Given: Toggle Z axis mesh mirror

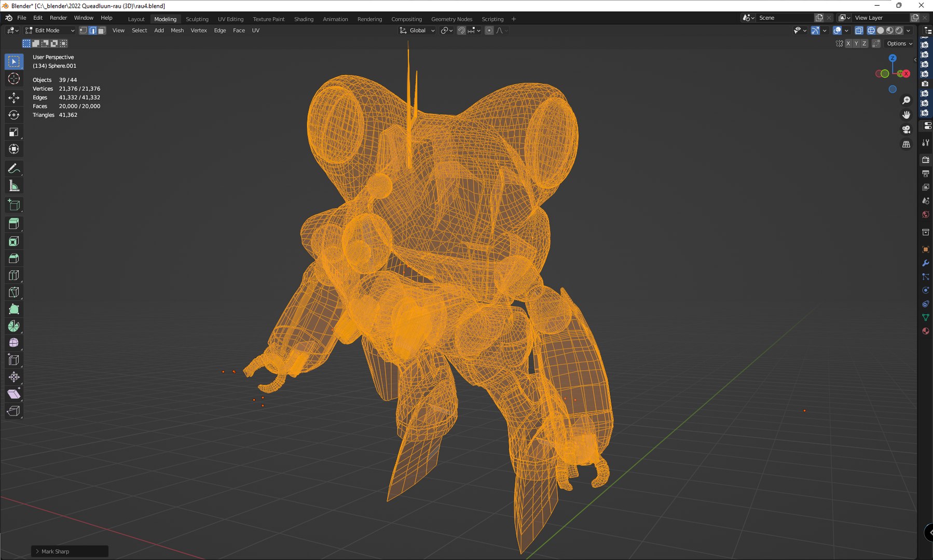Looking at the screenshot, I should (865, 44).
